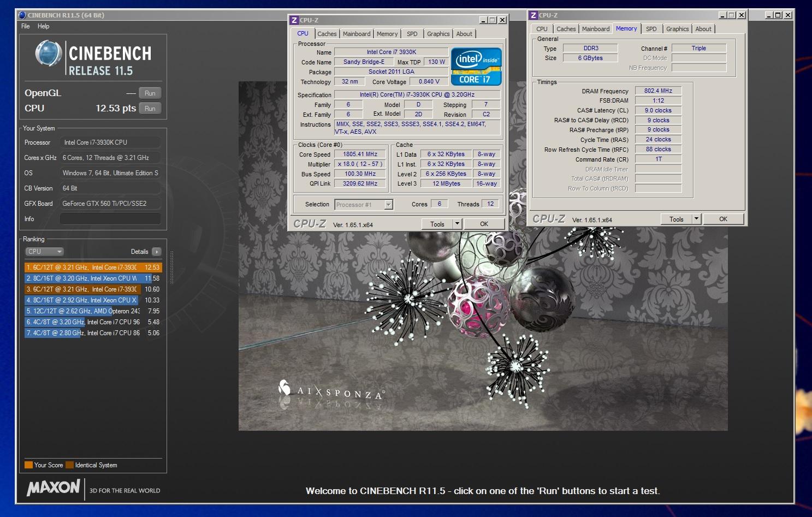
Task: Expand Tools dropdown arrow in first CPU-Z window
Action: 458,224
